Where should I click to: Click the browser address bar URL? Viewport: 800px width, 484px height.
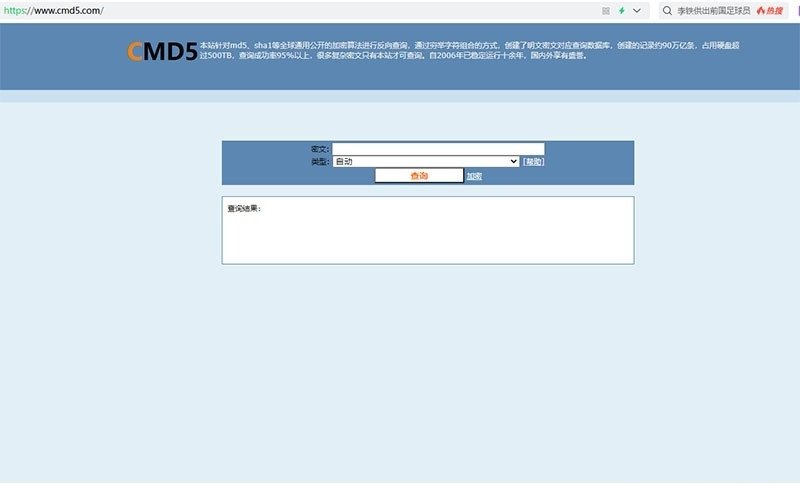pos(54,10)
